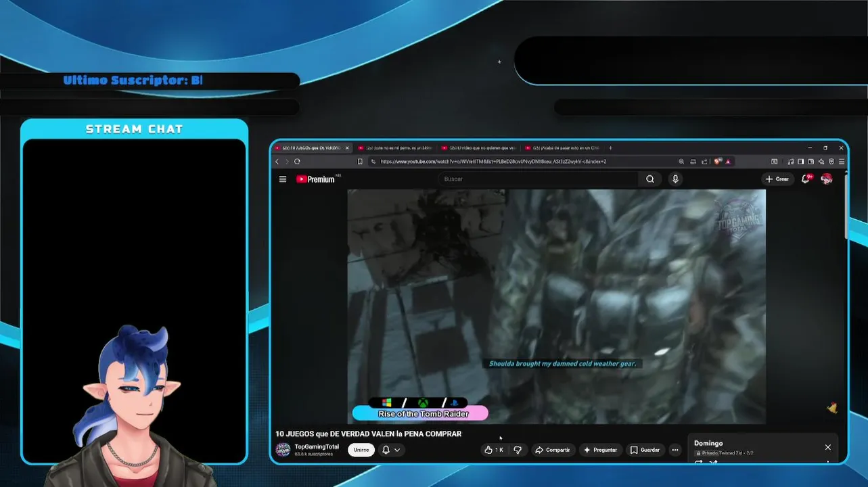Viewport: 868px width, 487px height.
Task: Open the media control music note icon
Action: tap(791, 162)
